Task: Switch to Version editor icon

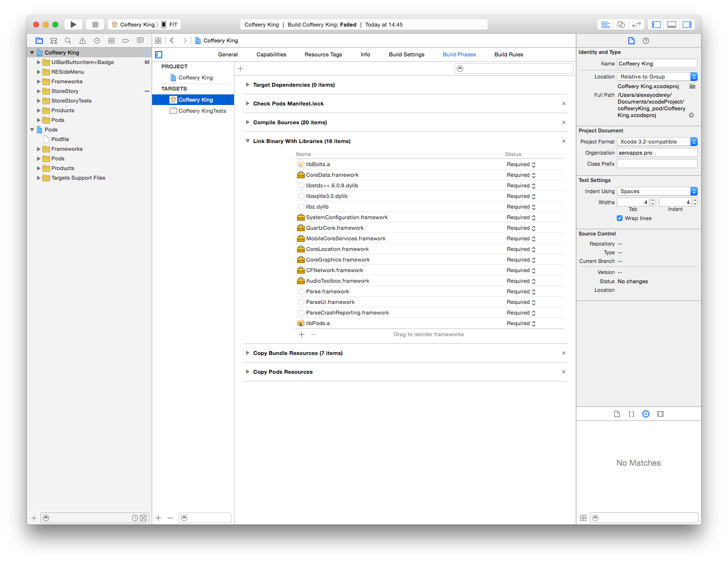Action: click(637, 25)
